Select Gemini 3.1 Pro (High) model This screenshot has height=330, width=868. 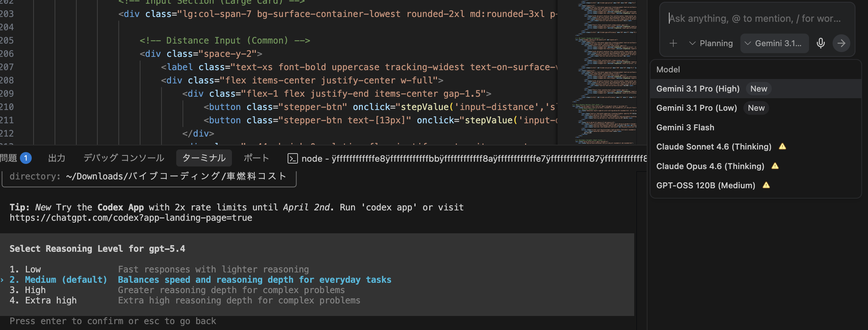point(698,89)
